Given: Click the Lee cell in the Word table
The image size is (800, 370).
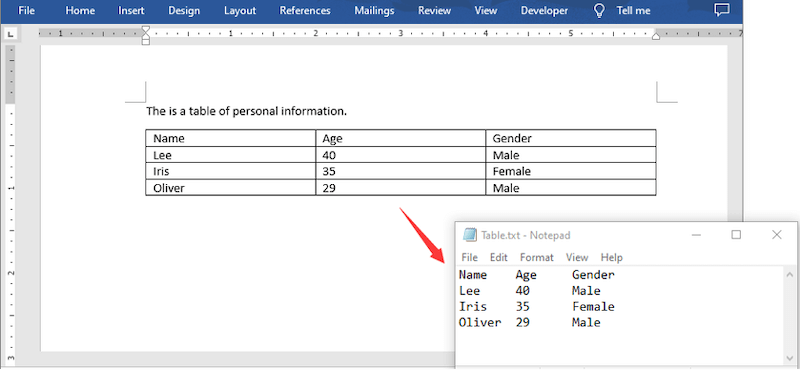Looking at the screenshot, I should click(231, 155).
